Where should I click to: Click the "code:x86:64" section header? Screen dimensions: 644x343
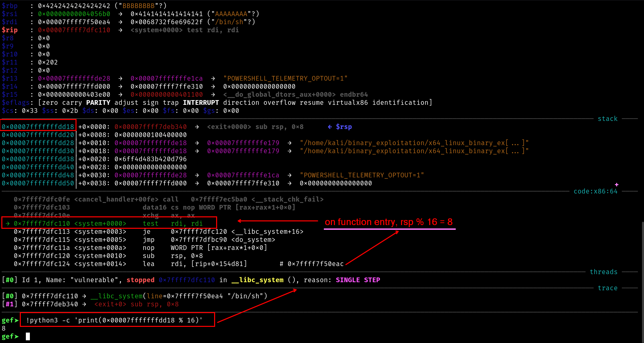tap(595, 191)
